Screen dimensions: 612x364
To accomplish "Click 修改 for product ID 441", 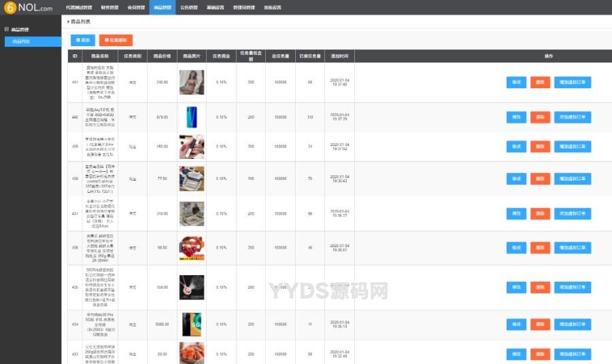I will coord(516,82).
